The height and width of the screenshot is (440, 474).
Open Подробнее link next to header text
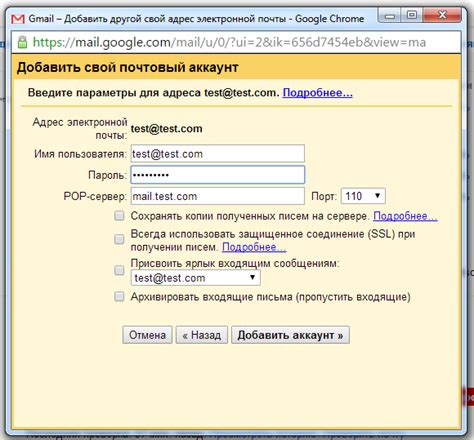pyautogui.click(x=317, y=92)
